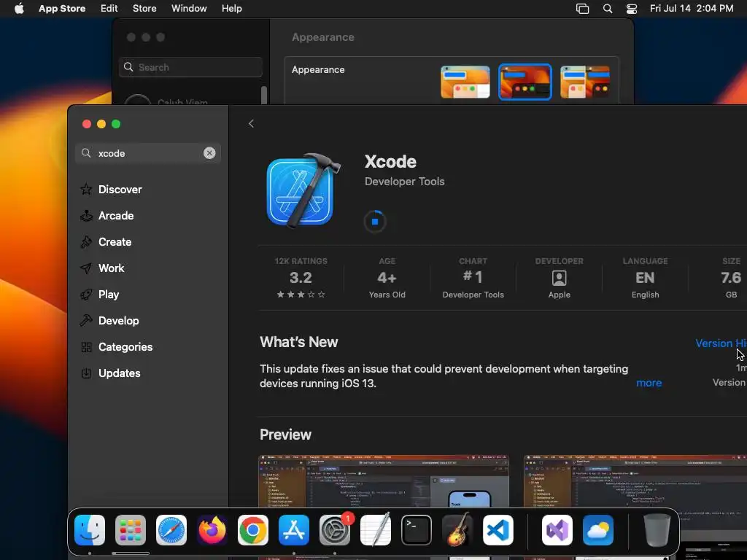Image resolution: width=747 pixels, height=560 pixels.
Task: Open TextEdit from the Dock
Action: 376,530
